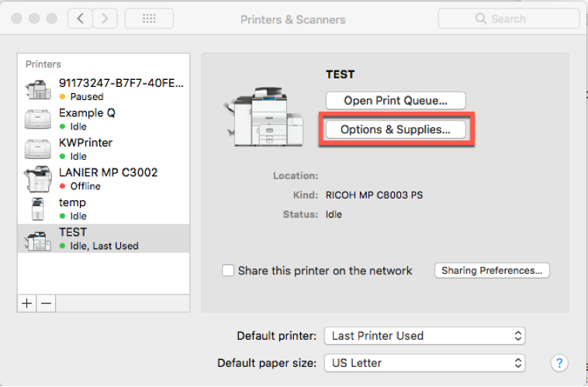The width and height of the screenshot is (588, 387).
Task: Click 'Idle, Last Used' status text
Action: coord(104,246)
